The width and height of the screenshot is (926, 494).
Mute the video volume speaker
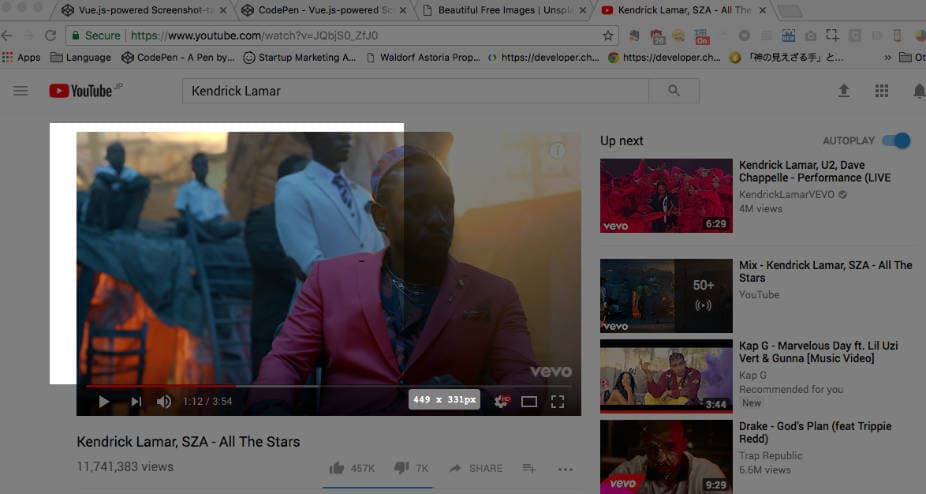164,402
